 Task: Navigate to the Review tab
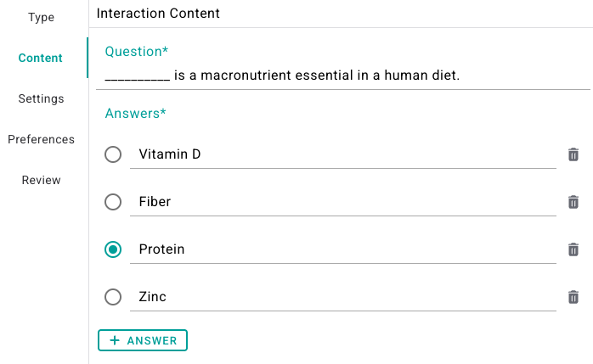(x=41, y=180)
